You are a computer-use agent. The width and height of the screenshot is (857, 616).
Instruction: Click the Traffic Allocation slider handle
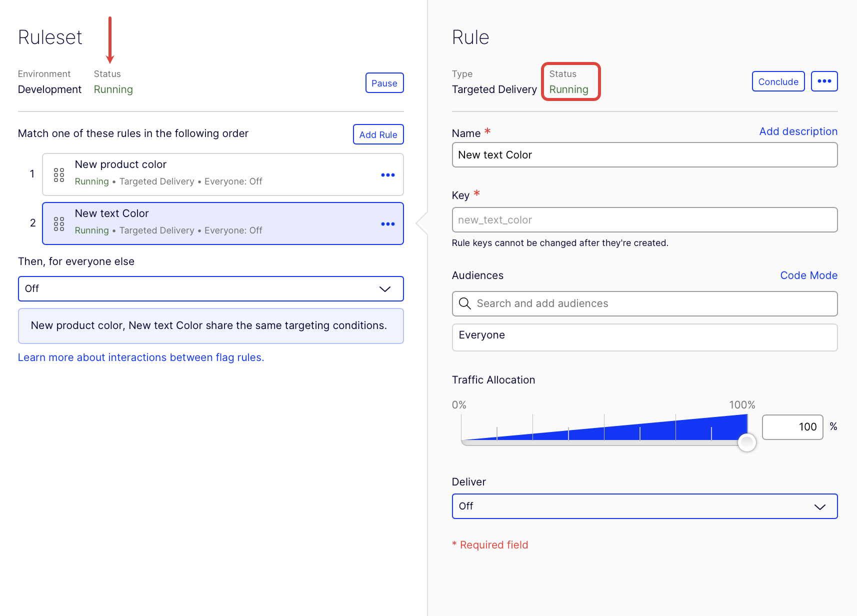pyautogui.click(x=746, y=442)
